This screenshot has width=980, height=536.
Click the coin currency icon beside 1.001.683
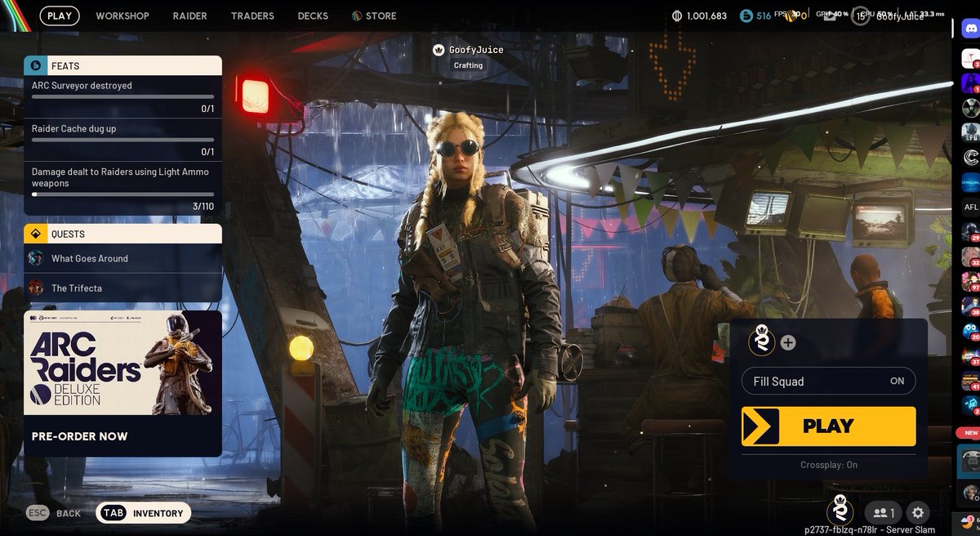click(676, 16)
